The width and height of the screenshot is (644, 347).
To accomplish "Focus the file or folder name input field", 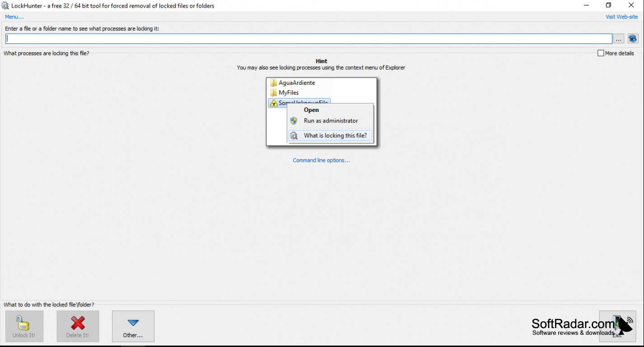I will (x=308, y=39).
